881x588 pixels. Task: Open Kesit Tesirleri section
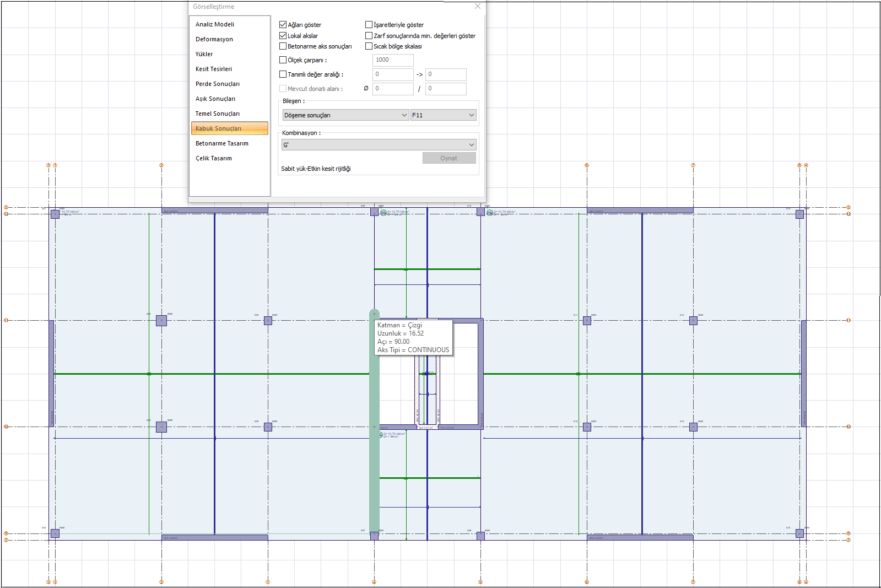[x=214, y=69]
